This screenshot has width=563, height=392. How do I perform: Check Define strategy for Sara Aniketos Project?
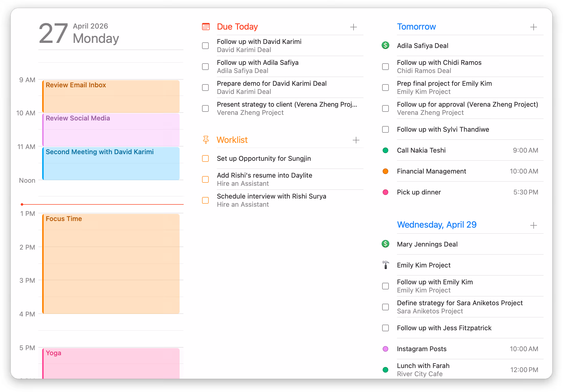385,307
